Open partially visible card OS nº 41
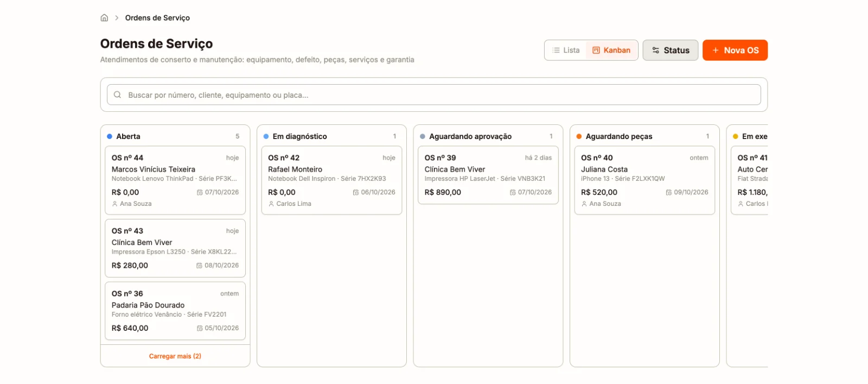The height and width of the screenshot is (384, 868). [750, 180]
